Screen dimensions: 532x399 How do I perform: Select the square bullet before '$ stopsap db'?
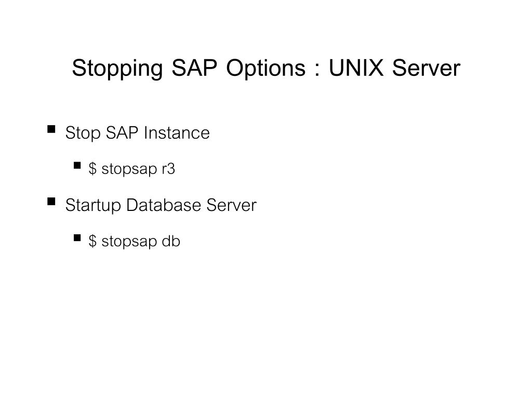pyautogui.click(x=77, y=238)
